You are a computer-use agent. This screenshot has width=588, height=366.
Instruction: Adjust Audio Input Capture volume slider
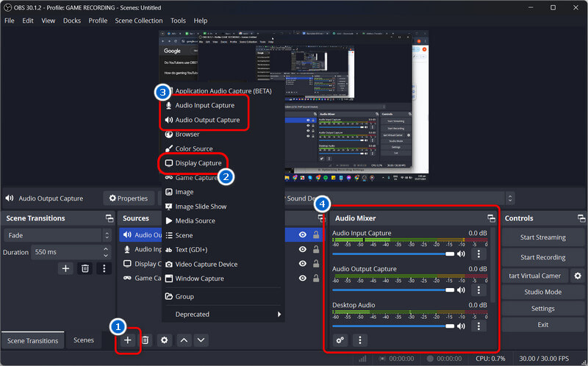(393, 254)
